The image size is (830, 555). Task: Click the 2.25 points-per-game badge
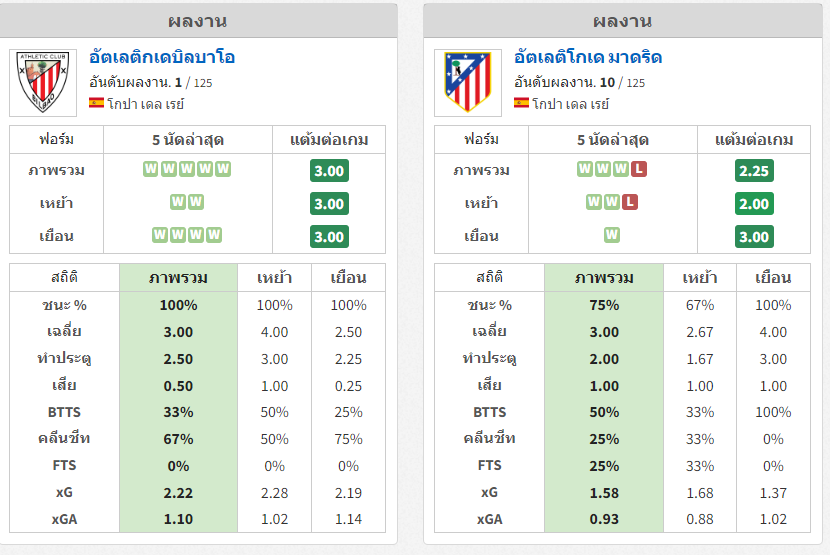[754, 171]
